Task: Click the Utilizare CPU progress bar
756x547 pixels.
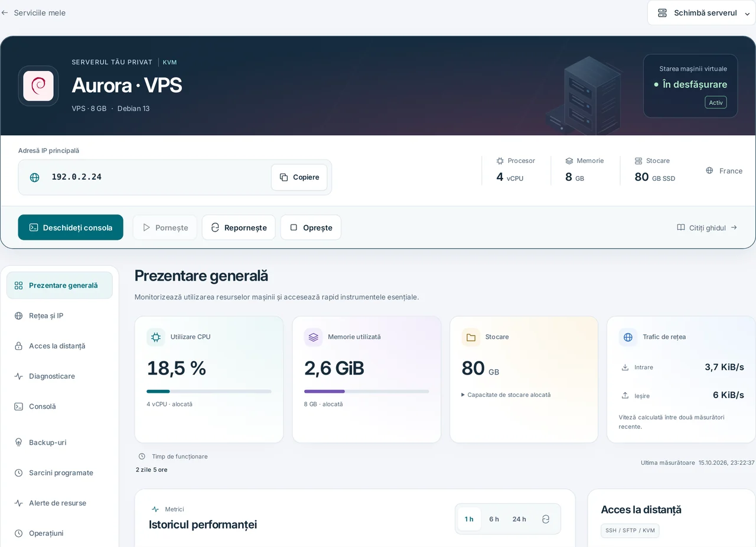Action: [x=209, y=391]
